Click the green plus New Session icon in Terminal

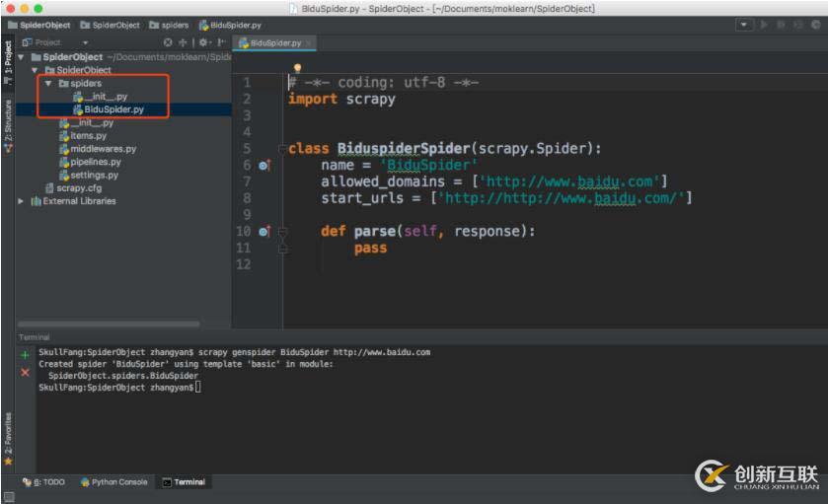pos(25,354)
